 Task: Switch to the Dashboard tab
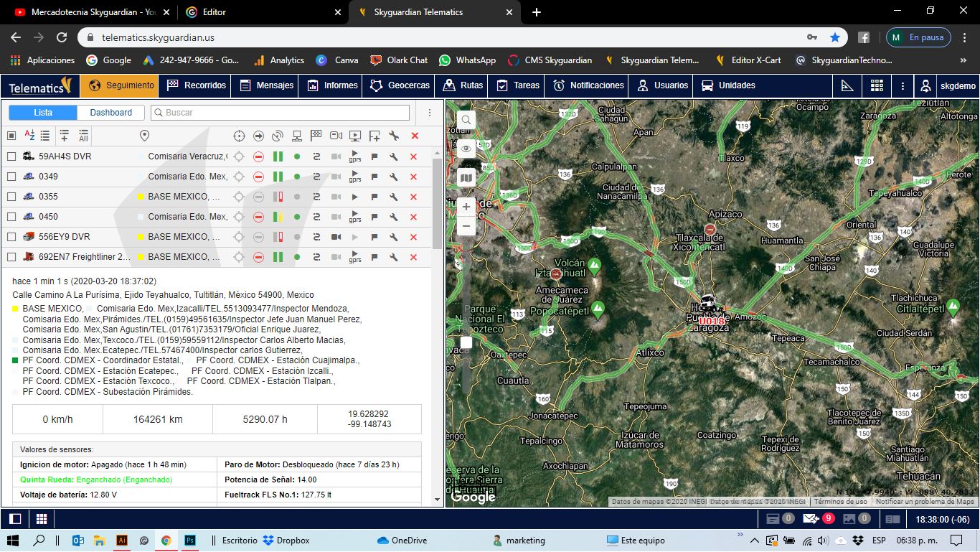click(110, 113)
